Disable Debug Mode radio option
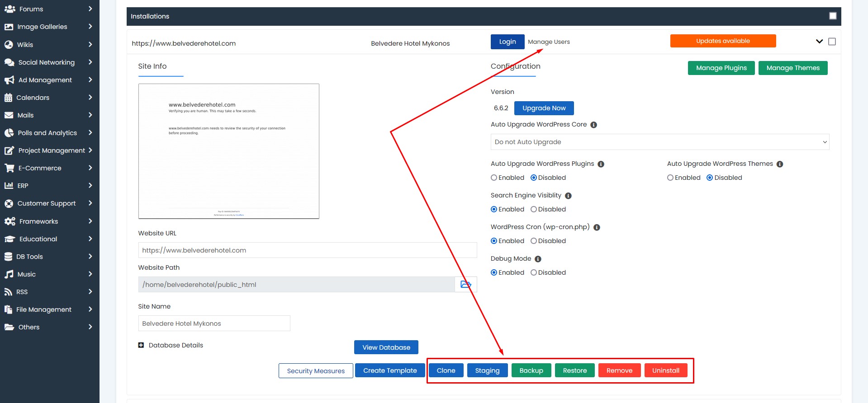The width and height of the screenshot is (868, 403). click(x=534, y=272)
